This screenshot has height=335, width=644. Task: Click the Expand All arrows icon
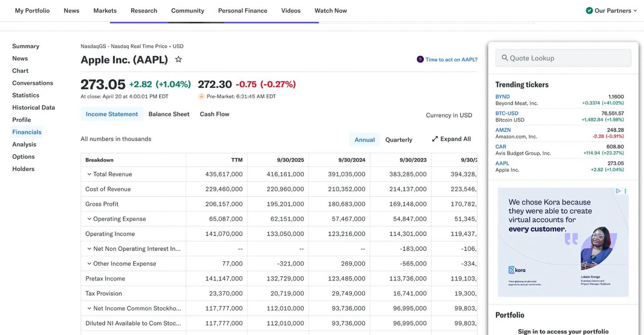[x=435, y=139]
